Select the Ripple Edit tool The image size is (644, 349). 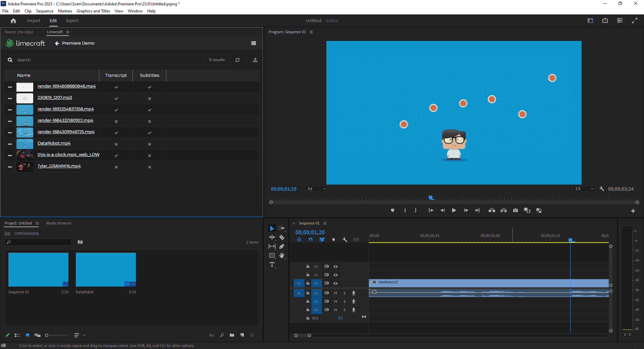(272, 237)
